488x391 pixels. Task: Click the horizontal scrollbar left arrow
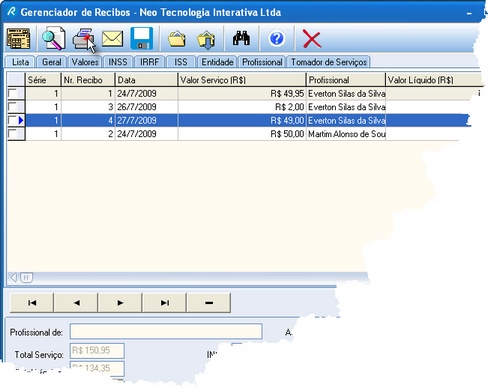pyautogui.click(x=13, y=277)
